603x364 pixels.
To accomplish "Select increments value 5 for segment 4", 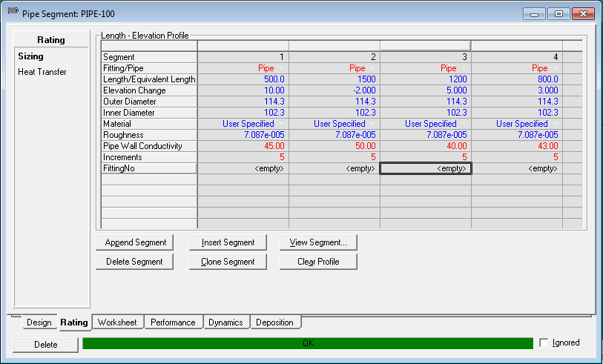I will coord(517,157).
